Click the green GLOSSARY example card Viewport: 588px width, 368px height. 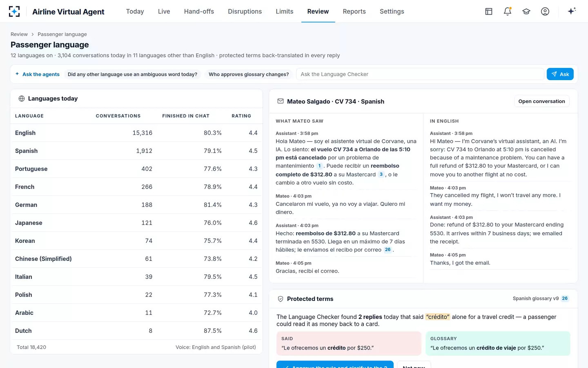(x=498, y=343)
